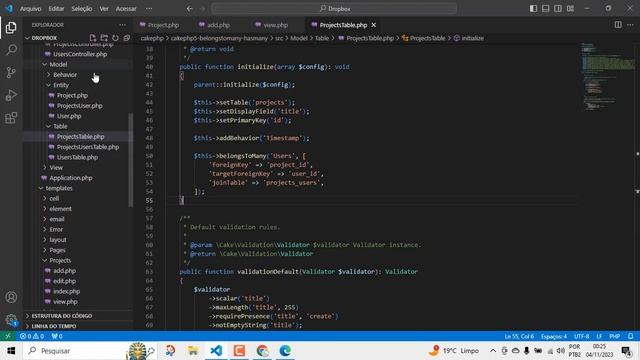The width and height of the screenshot is (640, 360).
Task: Refresh the explorer file tree
Action: click(x=116, y=38)
